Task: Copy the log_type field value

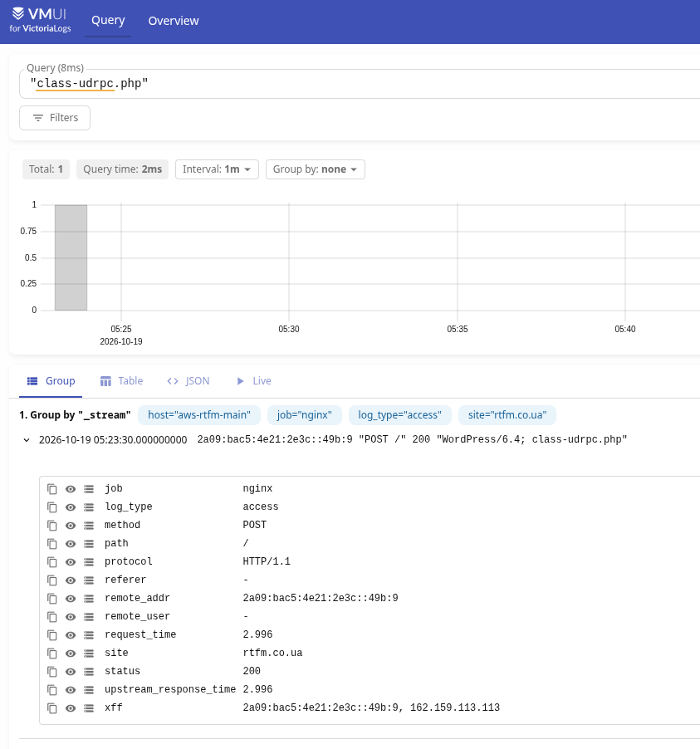Action: [51, 507]
